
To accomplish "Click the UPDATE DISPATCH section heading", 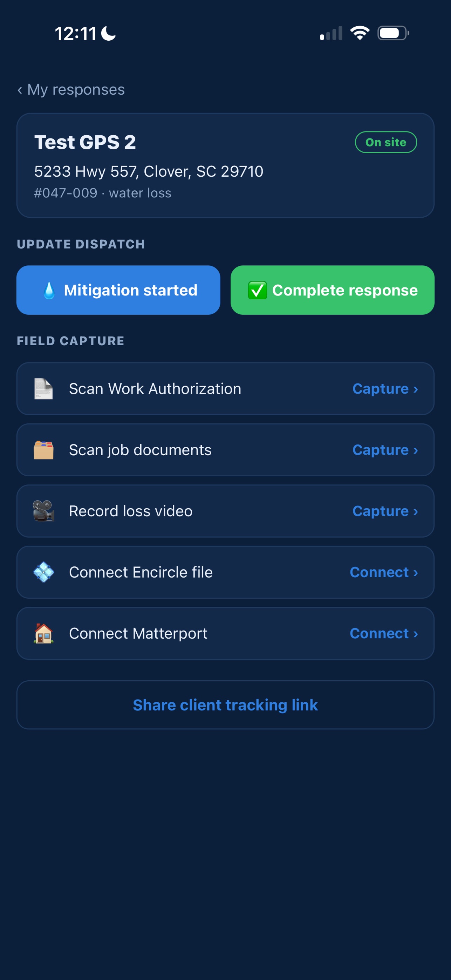I will click(81, 244).
